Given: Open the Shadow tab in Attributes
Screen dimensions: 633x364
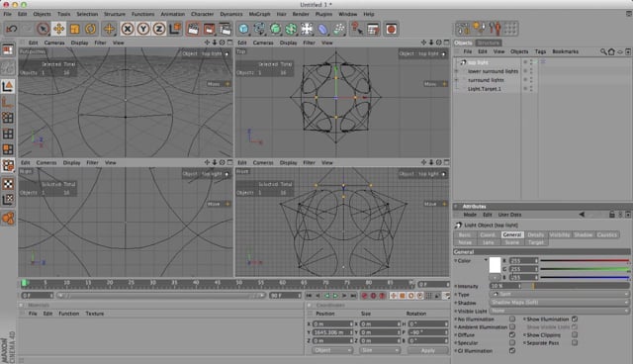Looking at the screenshot, I should click(x=583, y=234).
